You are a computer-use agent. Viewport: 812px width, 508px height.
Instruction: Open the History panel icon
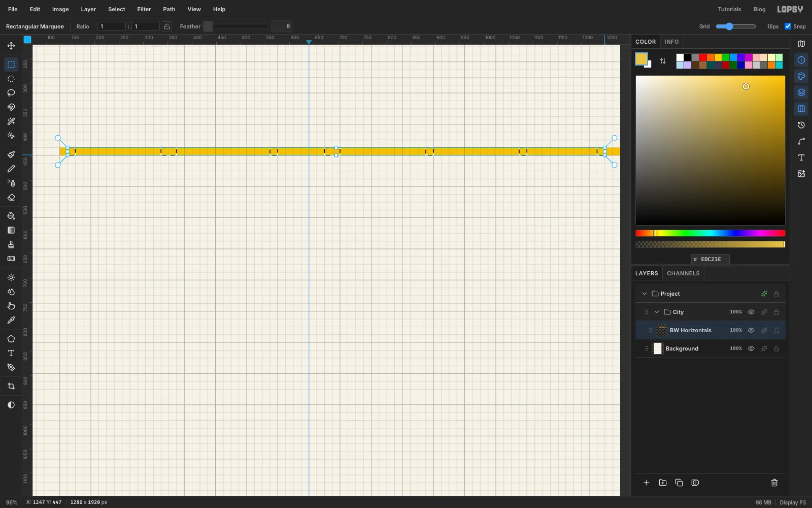point(801,125)
